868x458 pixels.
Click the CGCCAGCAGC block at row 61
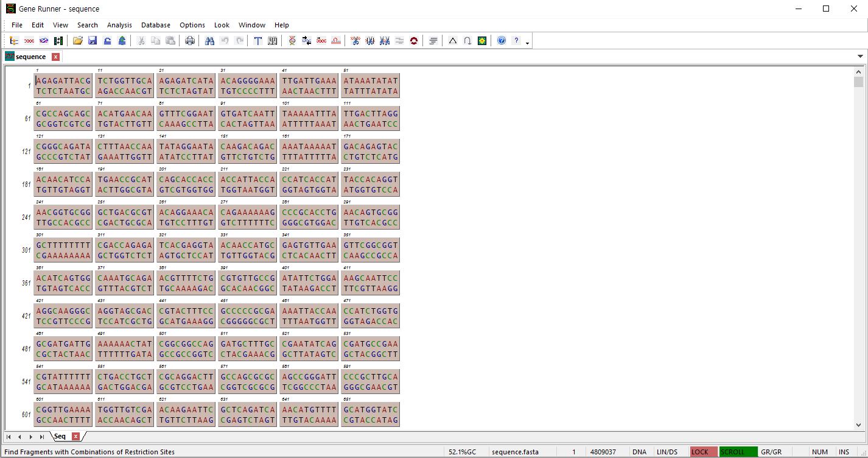pos(63,119)
